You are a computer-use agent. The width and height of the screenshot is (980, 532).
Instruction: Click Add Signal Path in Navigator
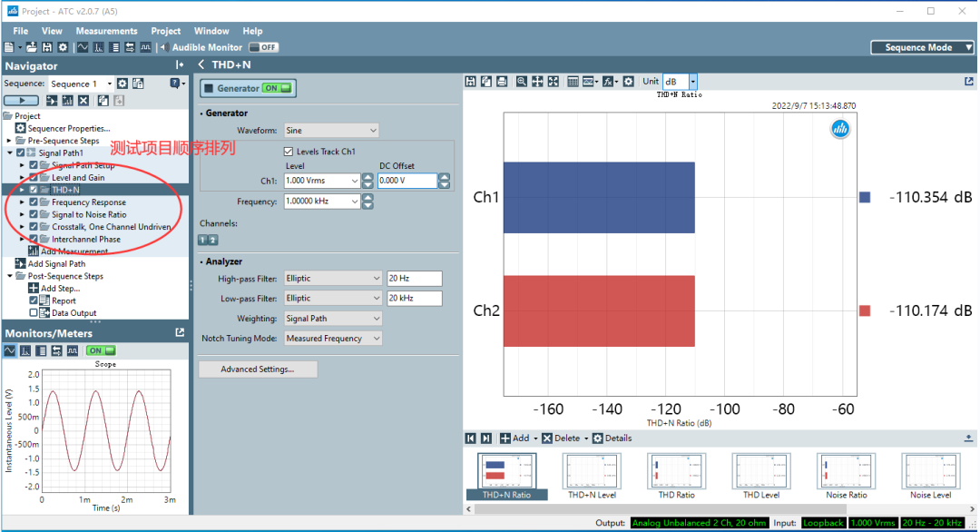click(x=51, y=264)
